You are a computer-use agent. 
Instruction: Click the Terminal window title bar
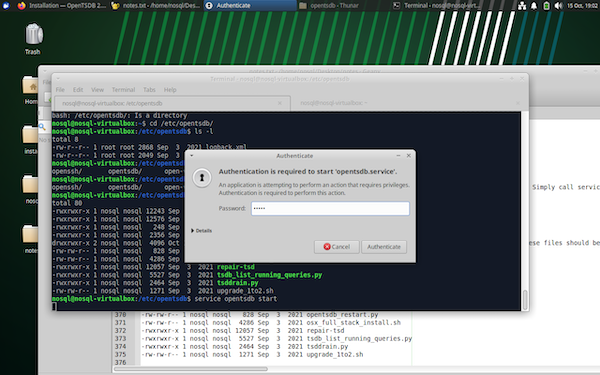280,79
